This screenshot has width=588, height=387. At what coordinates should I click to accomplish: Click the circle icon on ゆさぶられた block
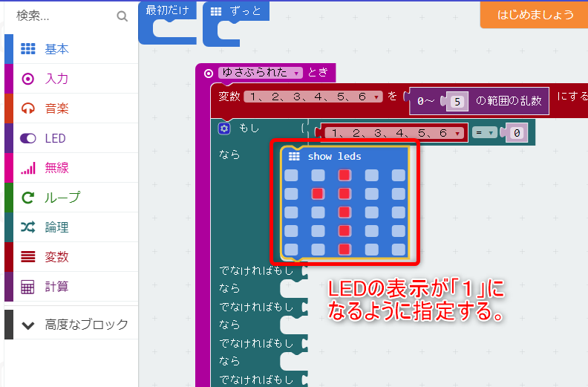(x=209, y=74)
